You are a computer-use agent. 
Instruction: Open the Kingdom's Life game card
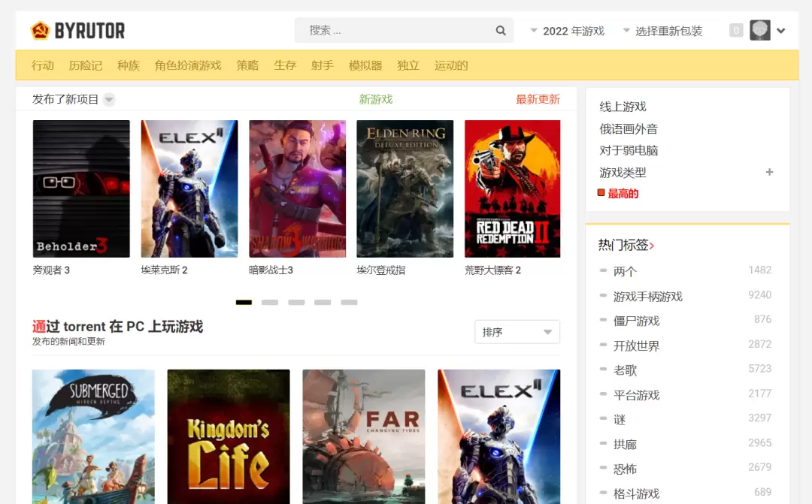[x=229, y=436]
